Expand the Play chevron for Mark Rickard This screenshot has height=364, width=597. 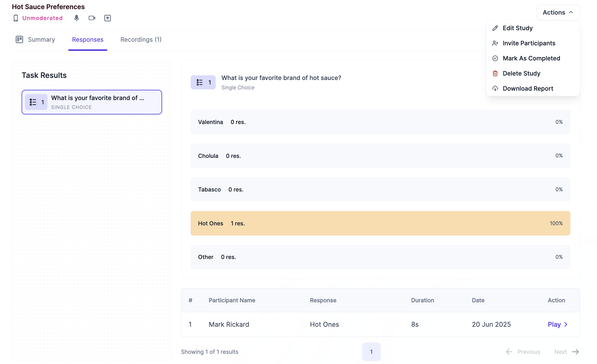(x=566, y=324)
